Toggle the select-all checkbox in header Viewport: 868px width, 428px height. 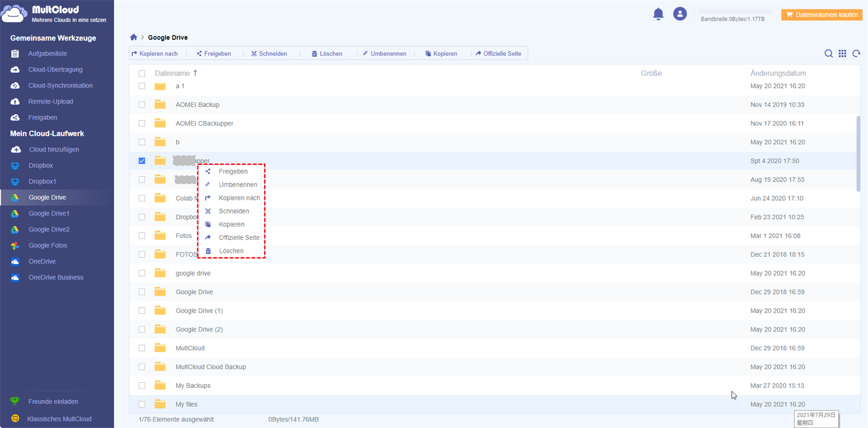click(x=142, y=74)
